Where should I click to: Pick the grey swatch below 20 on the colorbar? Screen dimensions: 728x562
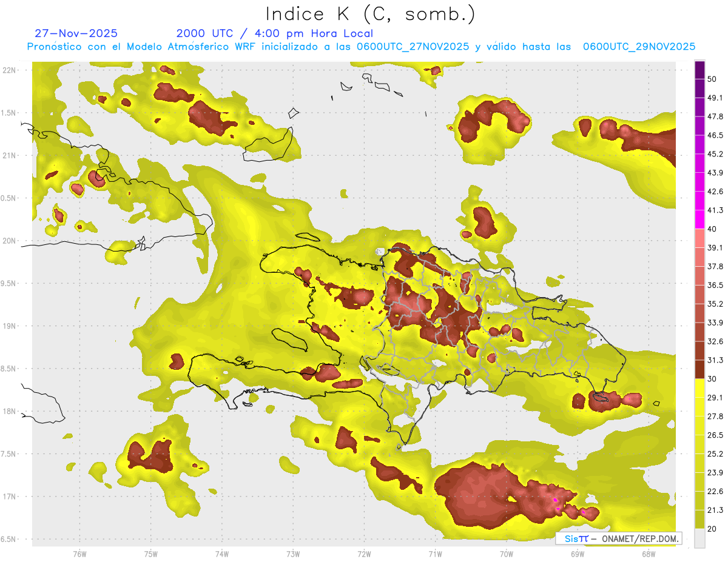click(x=699, y=538)
